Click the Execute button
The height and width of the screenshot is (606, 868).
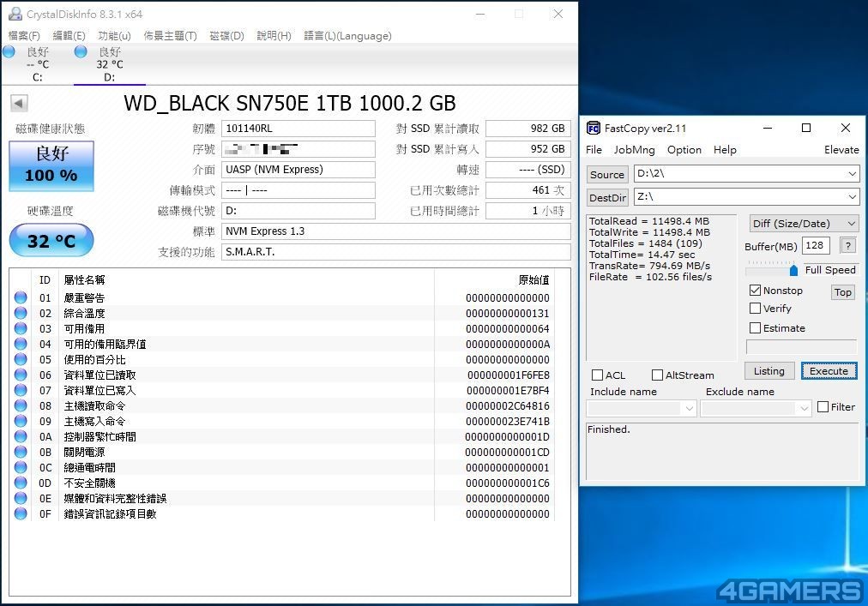click(x=829, y=371)
